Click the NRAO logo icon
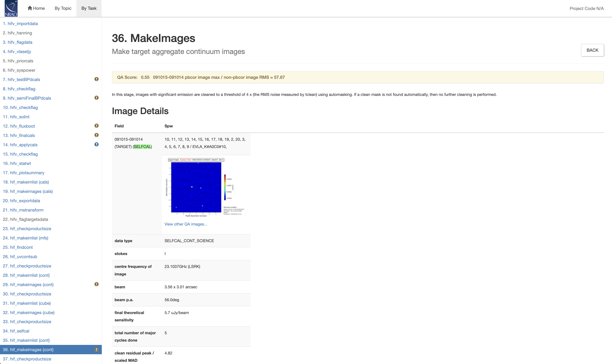This screenshot has height=364, width=612. pos(11,8)
